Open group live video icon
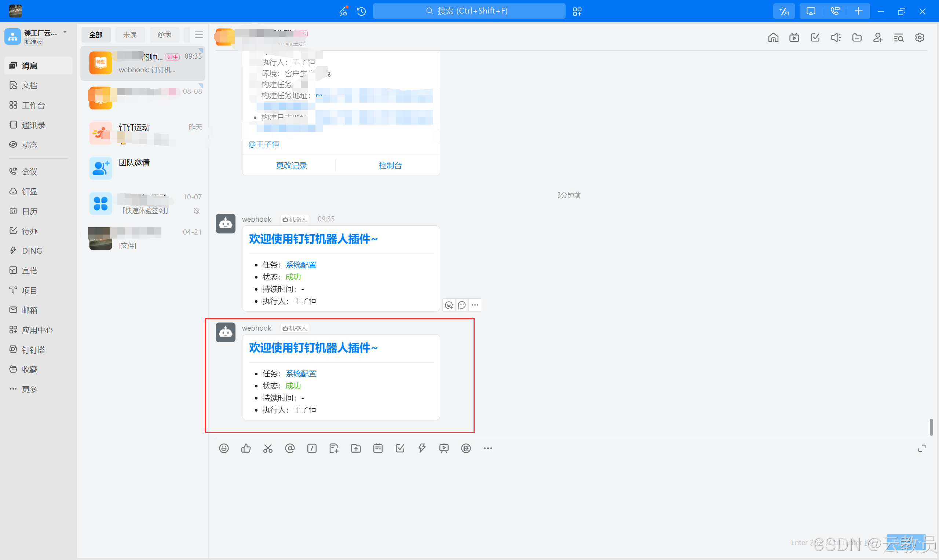The height and width of the screenshot is (560, 939). pos(794,37)
